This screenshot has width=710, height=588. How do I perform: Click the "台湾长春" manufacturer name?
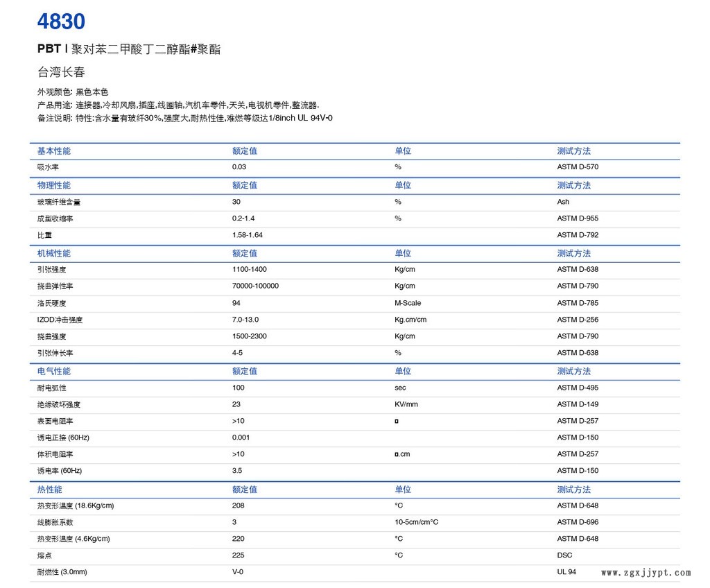[61, 72]
